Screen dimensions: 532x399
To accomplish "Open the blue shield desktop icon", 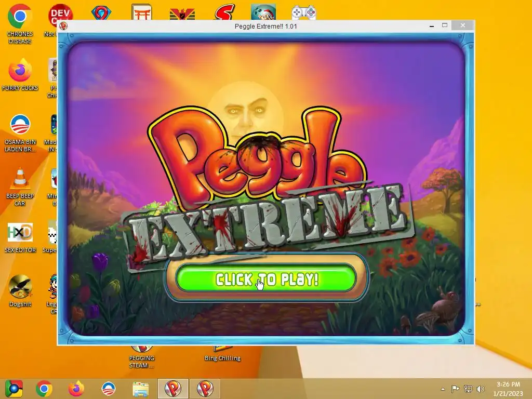I will point(101,13).
